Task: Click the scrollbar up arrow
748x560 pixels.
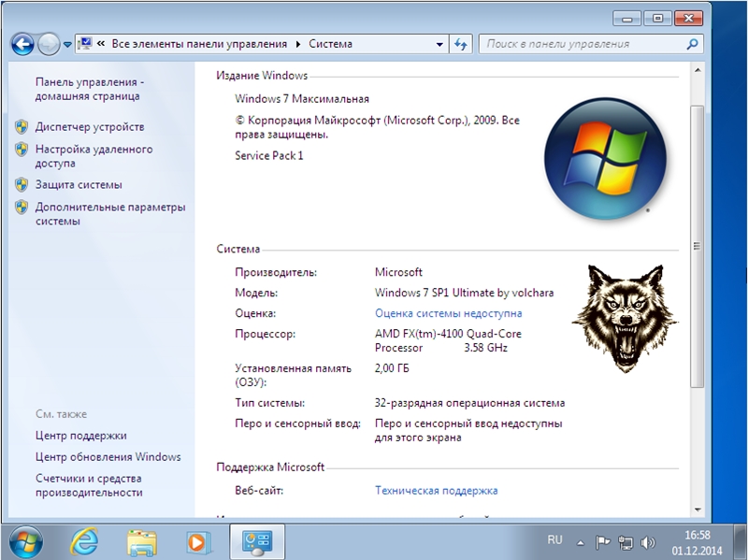Action: tap(698, 70)
